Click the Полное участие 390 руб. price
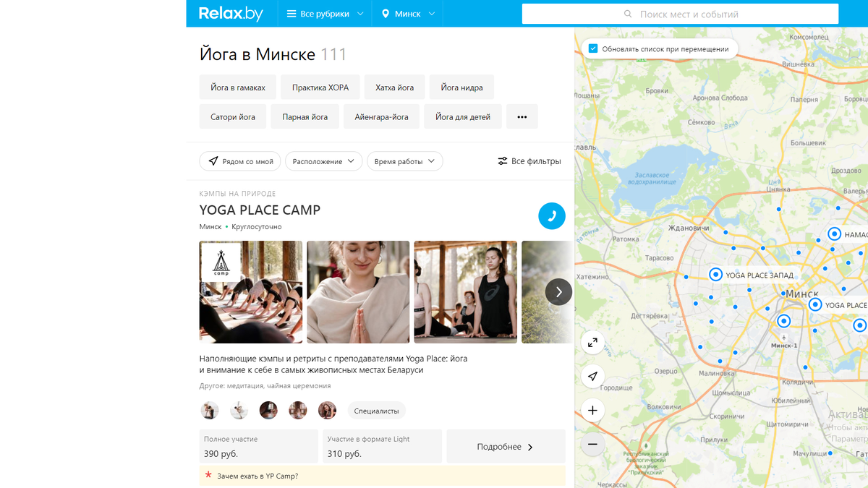Image resolution: width=868 pixels, height=488 pixels. coord(259,446)
